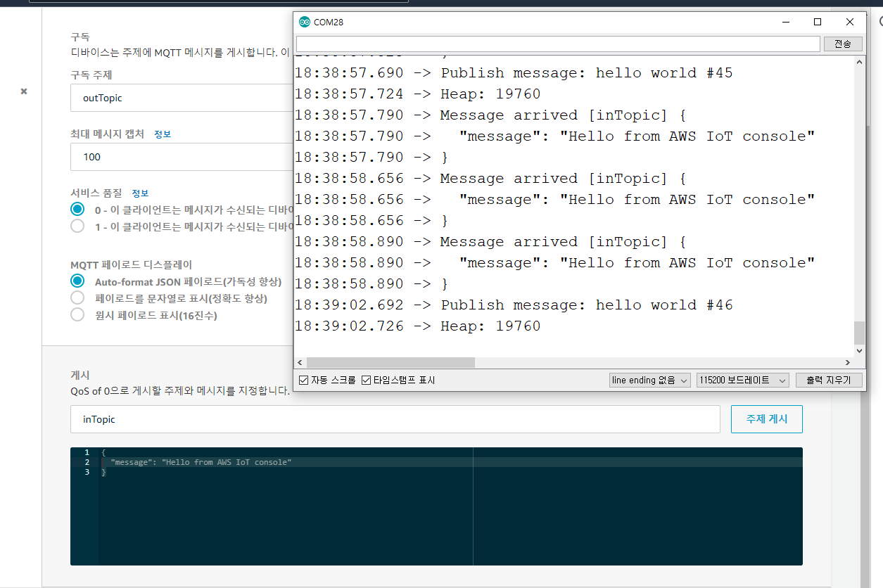Viewport: 883px width, 588px height.
Task: Click into the JSON message payload editor
Action: (x=436, y=506)
